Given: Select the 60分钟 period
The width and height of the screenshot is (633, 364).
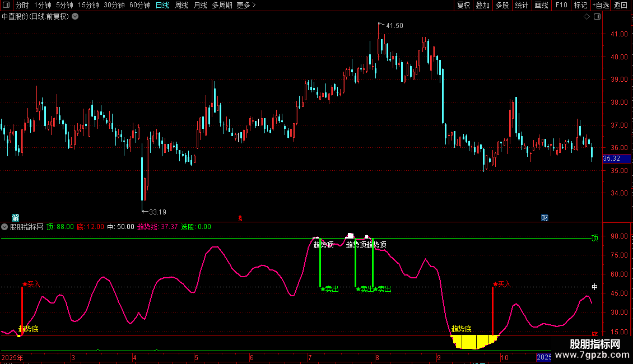Looking at the screenshot, I should click(140, 5).
